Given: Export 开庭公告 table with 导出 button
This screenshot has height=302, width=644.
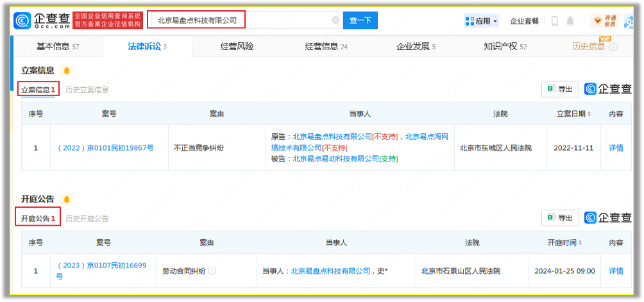Looking at the screenshot, I should [560, 218].
